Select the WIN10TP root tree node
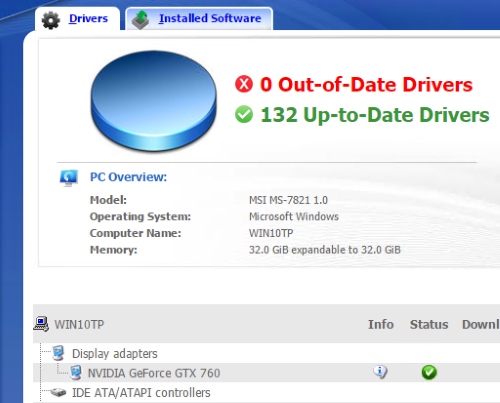Image resolution: width=500 pixels, height=403 pixels. point(79,324)
